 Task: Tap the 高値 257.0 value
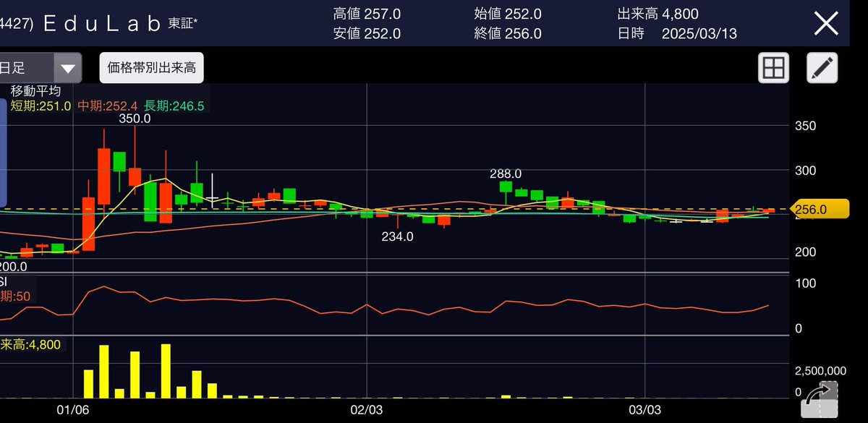pyautogui.click(x=367, y=14)
